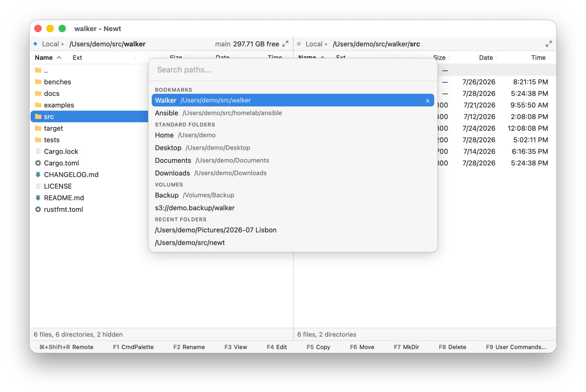Click the right pane expand arrows icon

tap(549, 44)
